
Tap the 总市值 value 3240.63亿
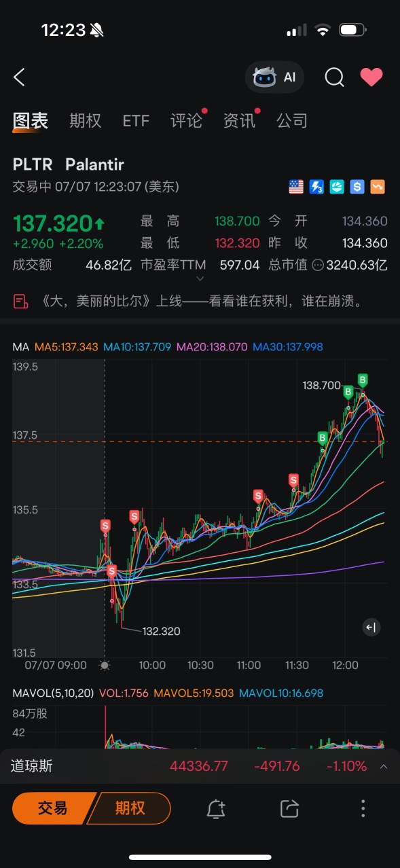point(357,266)
